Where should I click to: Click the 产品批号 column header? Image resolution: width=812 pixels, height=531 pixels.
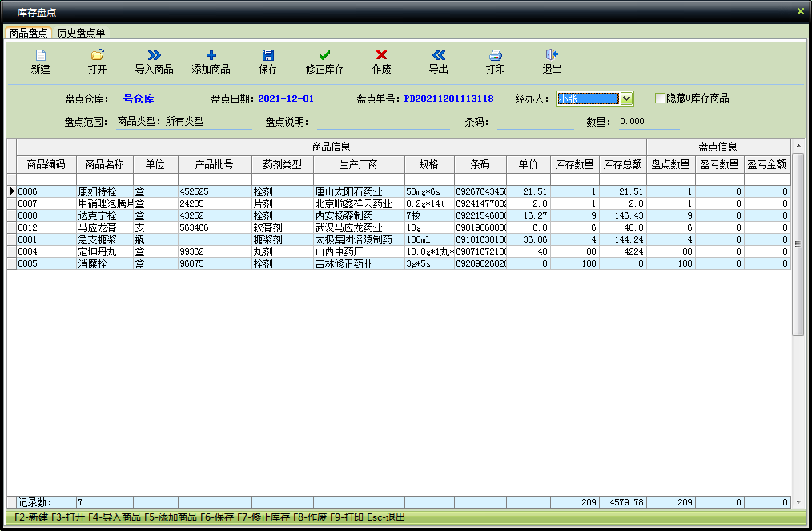[x=215, y=165]
